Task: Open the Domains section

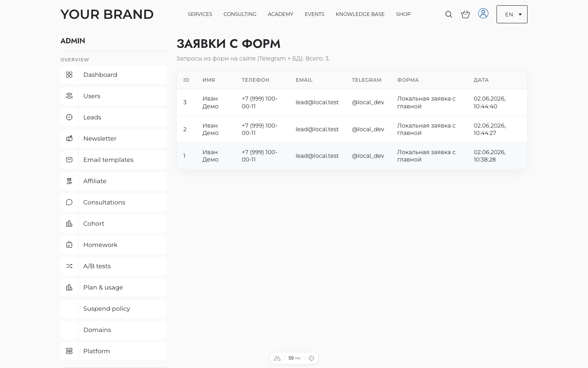Action: pyautogui.click(x=114, y=330)
